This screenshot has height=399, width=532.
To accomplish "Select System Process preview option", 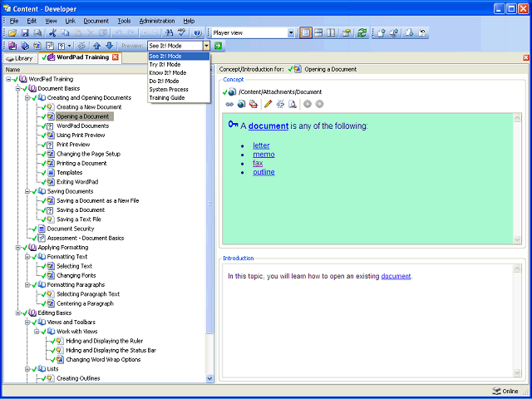I will point(179,89).
